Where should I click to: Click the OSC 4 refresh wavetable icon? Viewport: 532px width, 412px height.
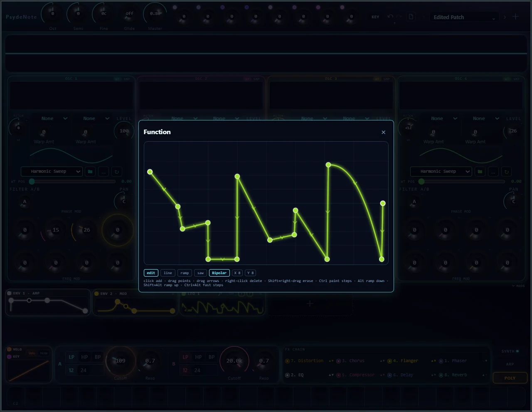[506, 172]
